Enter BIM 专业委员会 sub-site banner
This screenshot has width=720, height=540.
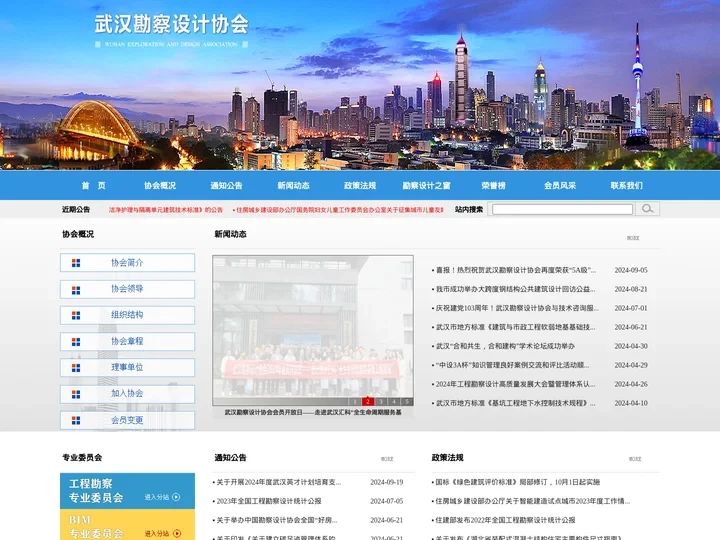coord(127,525)
